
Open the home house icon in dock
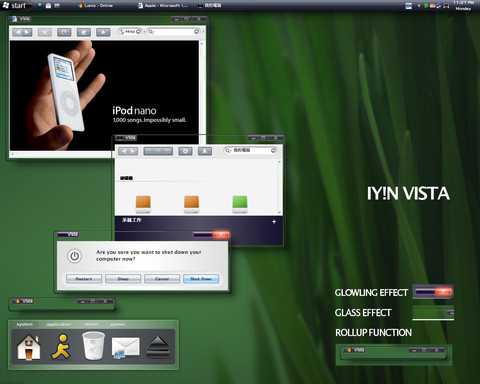click(x=29, y=347)
